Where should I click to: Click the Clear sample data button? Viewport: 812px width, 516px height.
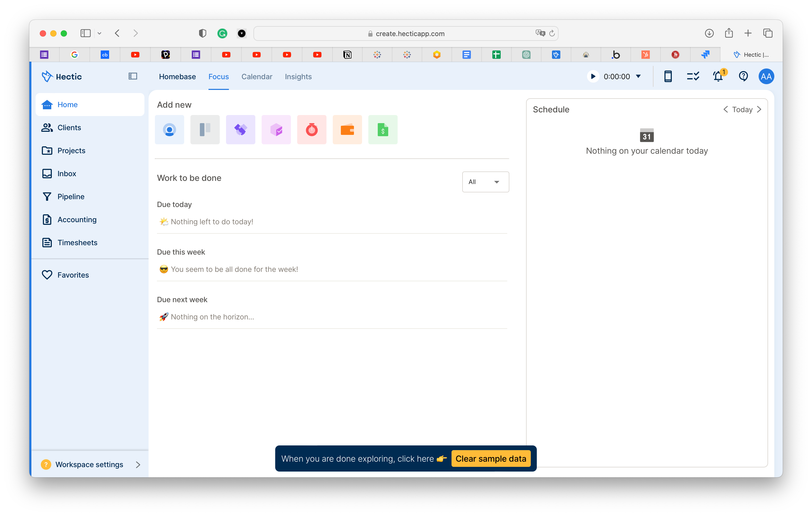click(491, 458)
